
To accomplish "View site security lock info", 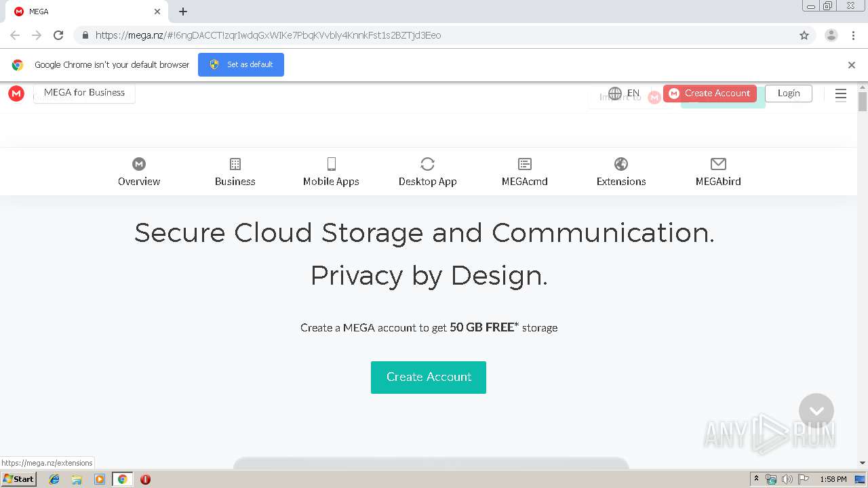I will tap(85, 35).
